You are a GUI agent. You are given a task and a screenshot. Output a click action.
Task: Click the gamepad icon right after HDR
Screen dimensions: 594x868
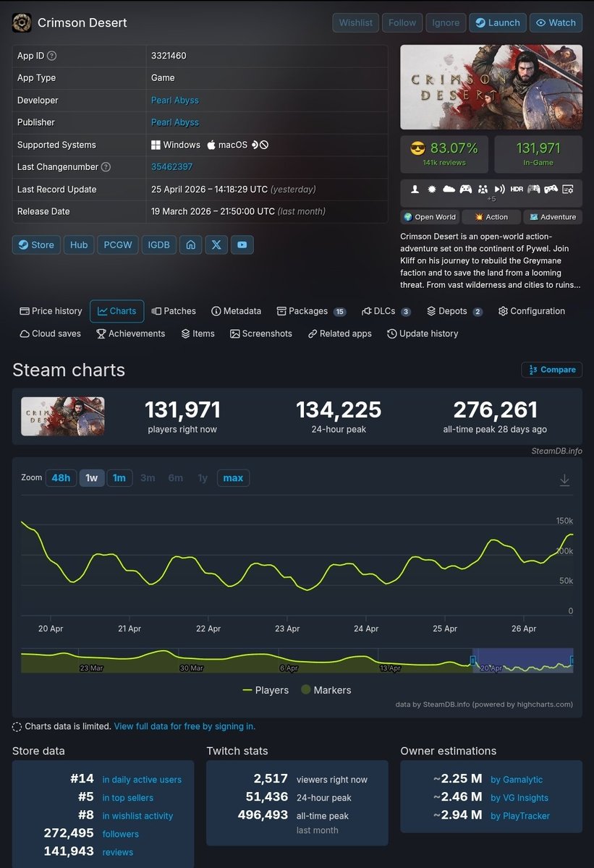(534, 189)
